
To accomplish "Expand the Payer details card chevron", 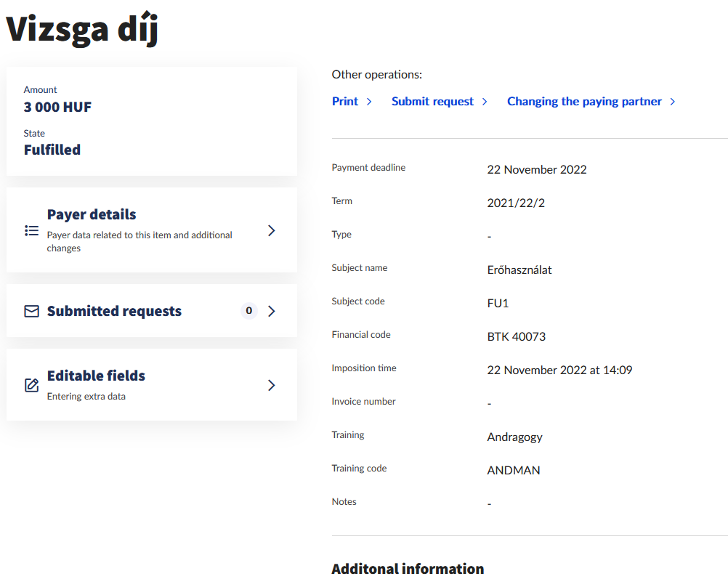I will point(271,230).
